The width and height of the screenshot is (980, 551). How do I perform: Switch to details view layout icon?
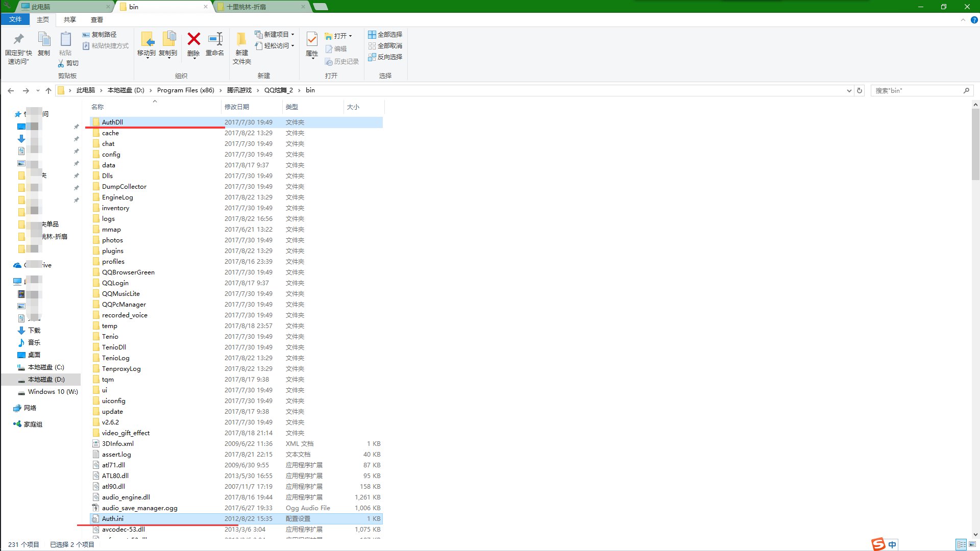(x=961, y=544)
